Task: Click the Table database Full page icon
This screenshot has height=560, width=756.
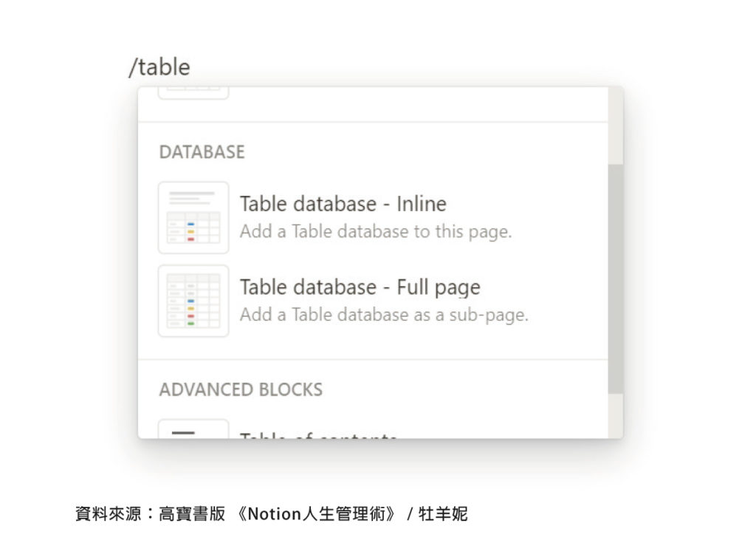Action: point(193,301)
